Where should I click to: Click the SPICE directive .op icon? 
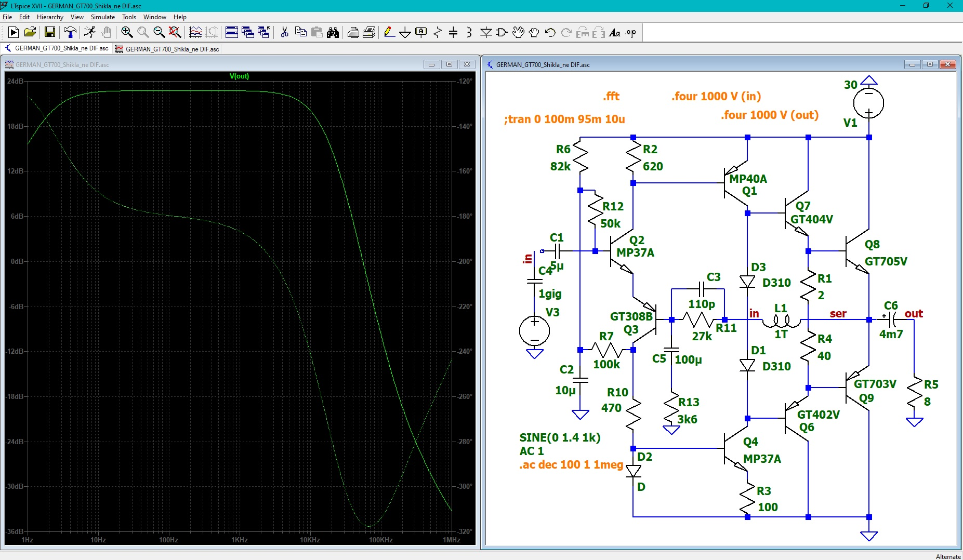click(x=631, y=32)
